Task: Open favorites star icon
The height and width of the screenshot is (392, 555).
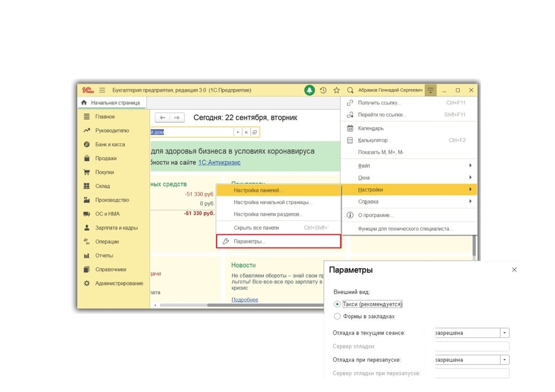Action: pos(337,90)
